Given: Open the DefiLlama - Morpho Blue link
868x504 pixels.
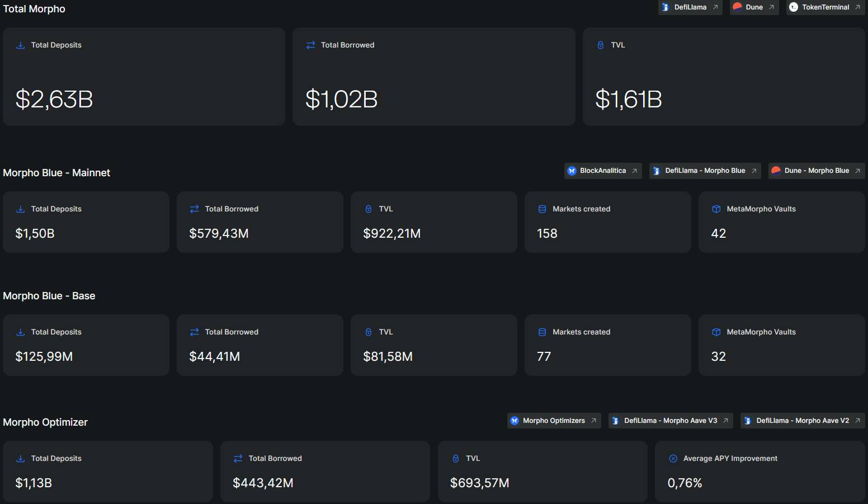Looking at the screenshot, I should point(705,171).
